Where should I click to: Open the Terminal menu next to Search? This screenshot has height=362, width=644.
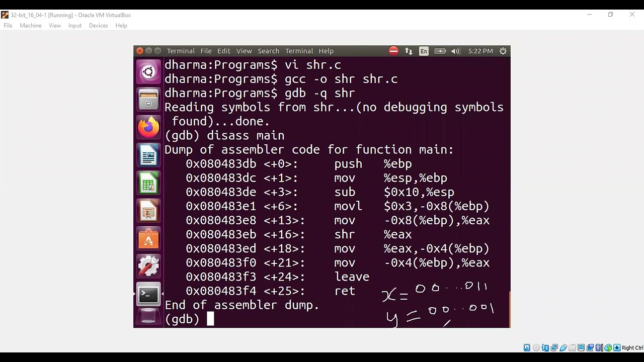coord(299,51)
